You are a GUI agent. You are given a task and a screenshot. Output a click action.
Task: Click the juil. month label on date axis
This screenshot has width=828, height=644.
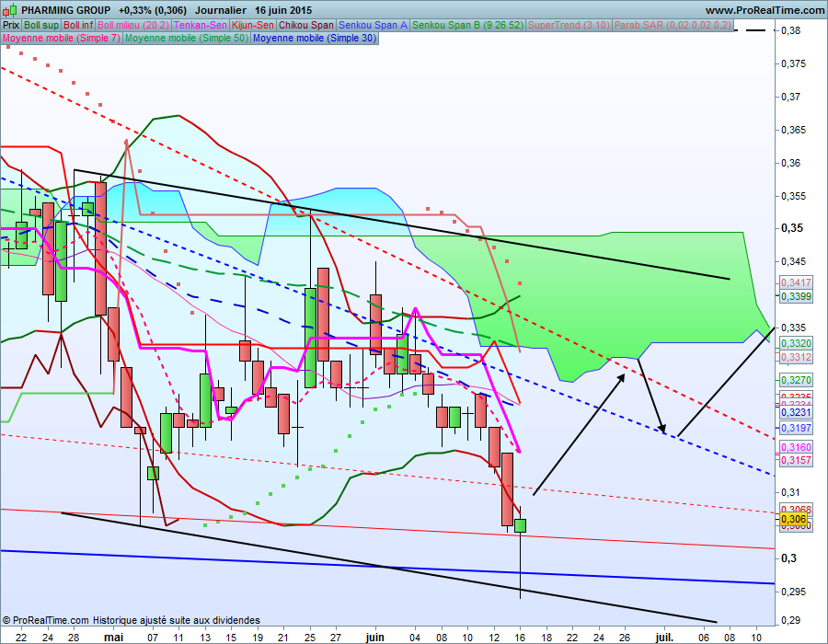(x=664, y=638)
